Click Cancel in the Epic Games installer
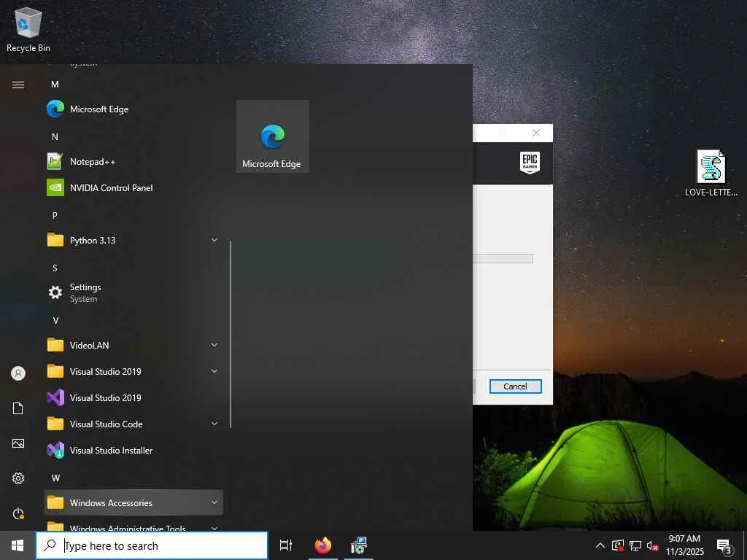Image resolution: width=747 pixels, height=560 pixels. tap(516, 386)
